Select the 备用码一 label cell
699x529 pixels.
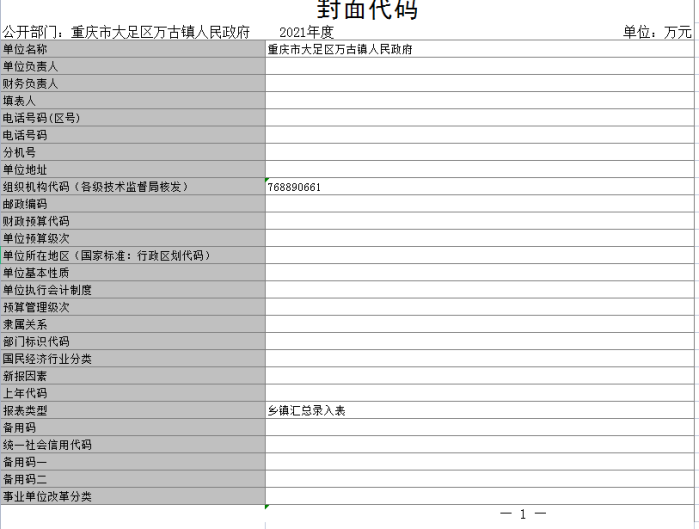click(133, 463)
